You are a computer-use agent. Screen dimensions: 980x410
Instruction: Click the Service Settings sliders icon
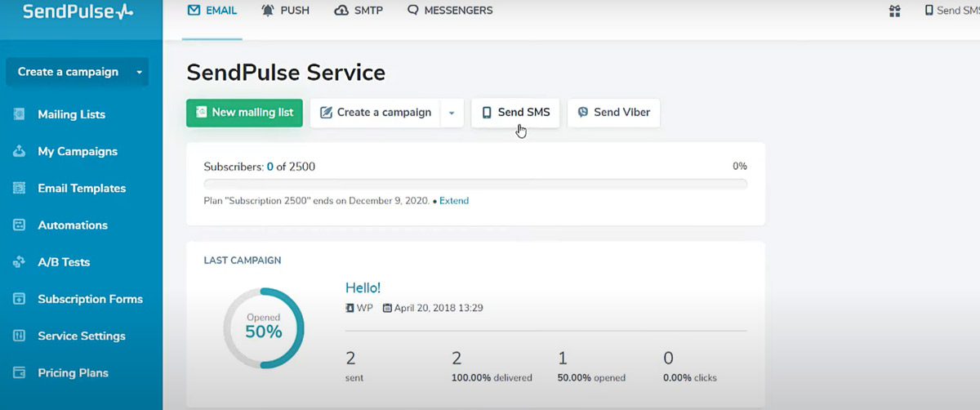(x=19, y=336)
